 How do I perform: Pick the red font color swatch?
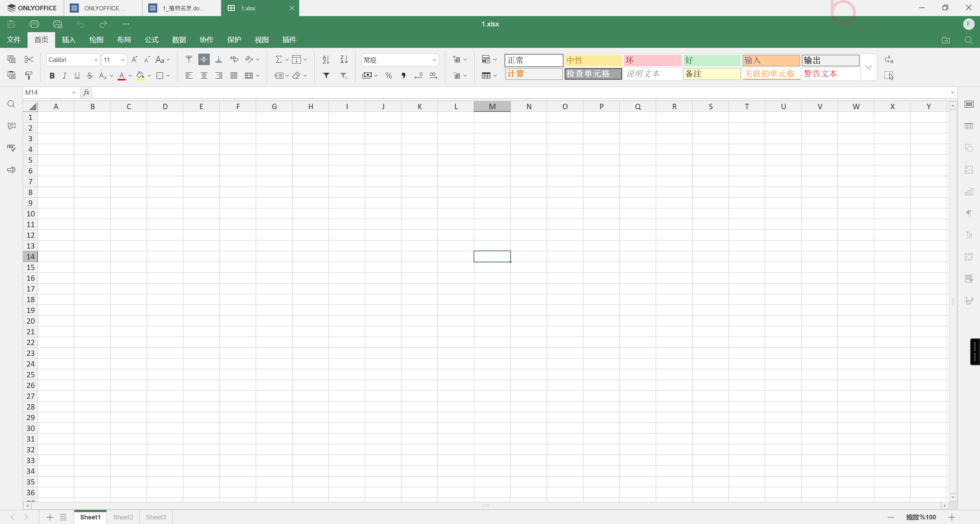point(122,76)
